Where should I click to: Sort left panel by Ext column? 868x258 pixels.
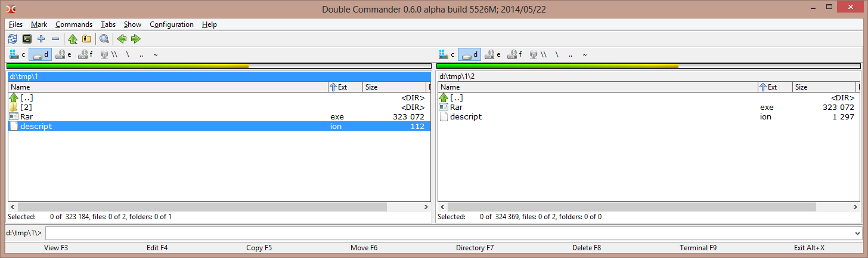click(x=346, y=87)
